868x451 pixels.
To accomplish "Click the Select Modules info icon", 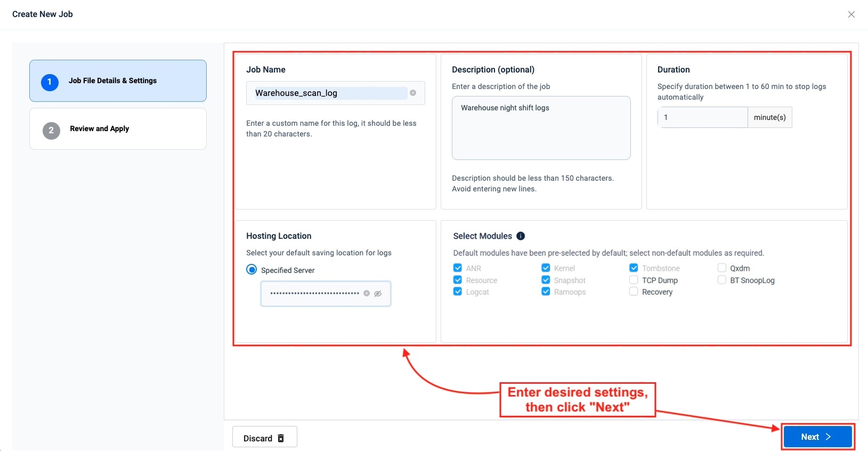I will (521, 236).
